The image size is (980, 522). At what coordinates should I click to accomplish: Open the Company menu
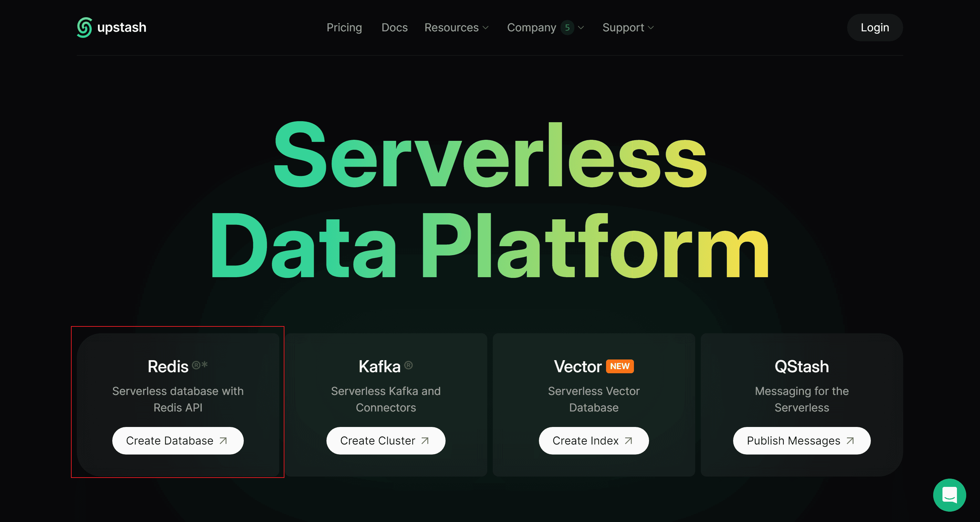[x=545, y=28]
